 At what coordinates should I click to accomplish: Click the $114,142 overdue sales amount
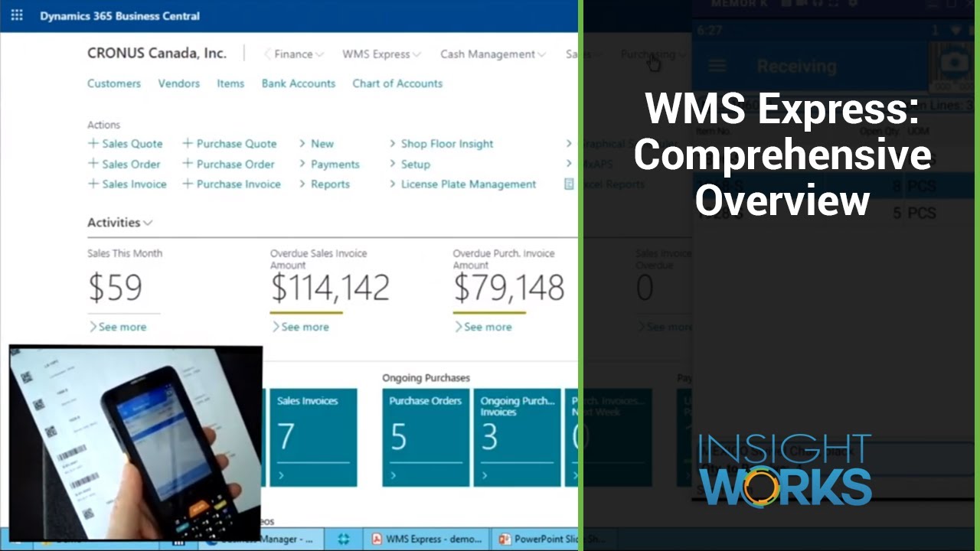pos(330,289)
